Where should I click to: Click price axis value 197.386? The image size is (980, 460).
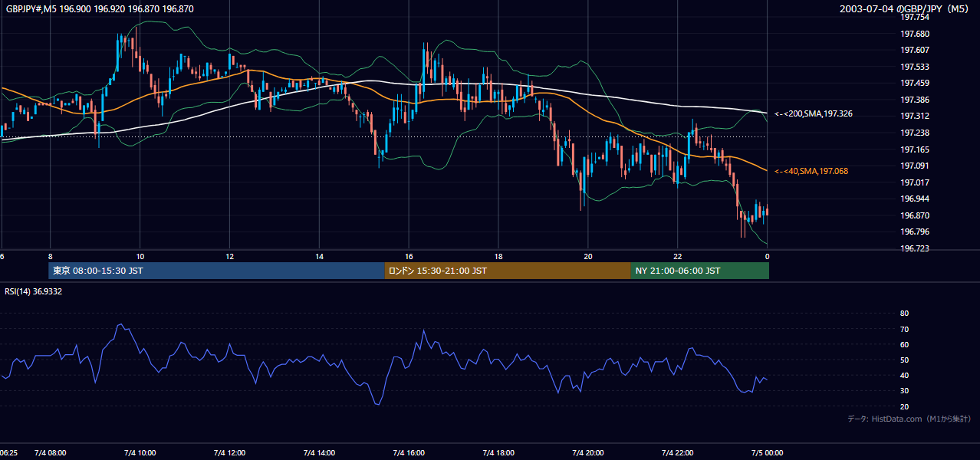pos(916,100)
